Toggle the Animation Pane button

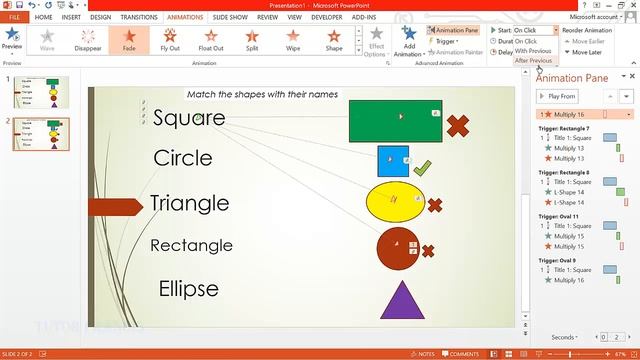(453, 30)
